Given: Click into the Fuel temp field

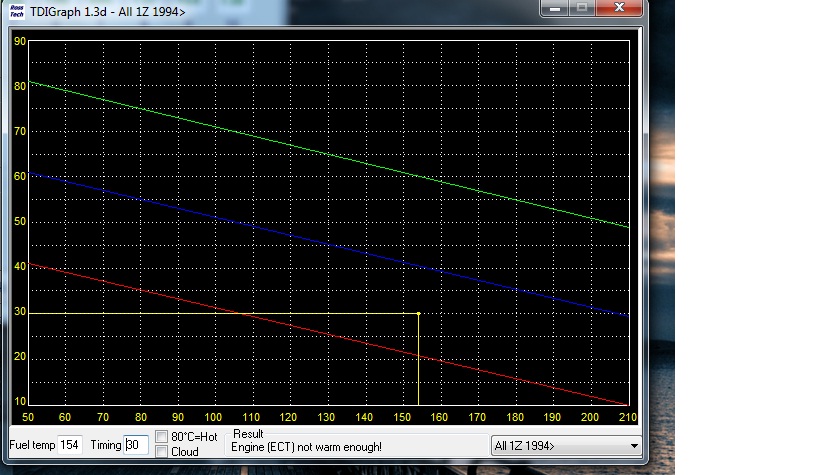Looking at the screenshot, I should pyautogui.click(x=70, y=445).
